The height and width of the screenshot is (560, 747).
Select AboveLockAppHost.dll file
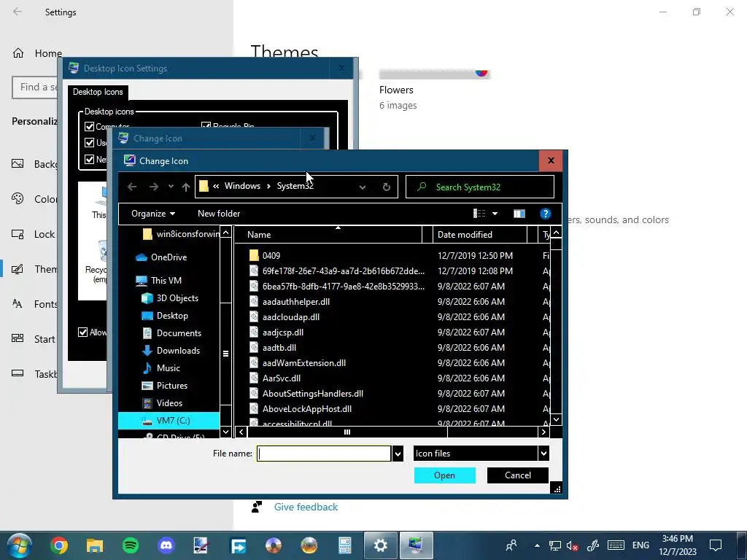click(x=307, y=408)
